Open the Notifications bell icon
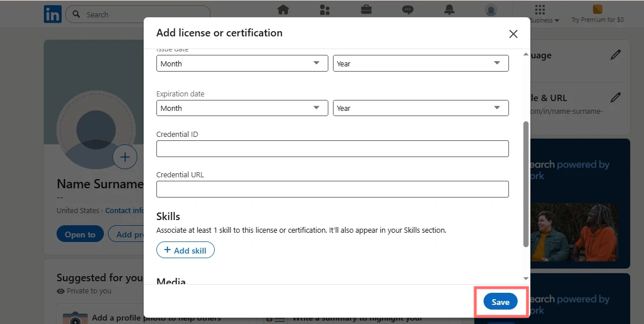Screen dimensions: 644x324 (x=449, y=10)
